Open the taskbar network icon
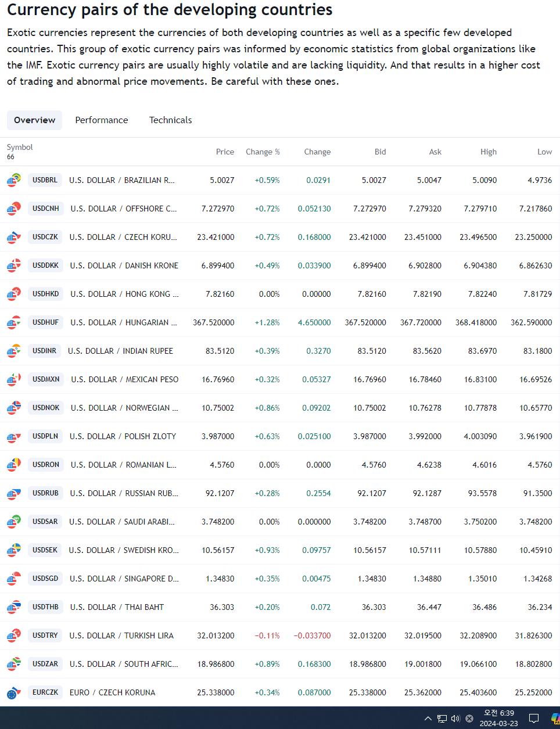This screenshot has height=729, width=560. 442,719
